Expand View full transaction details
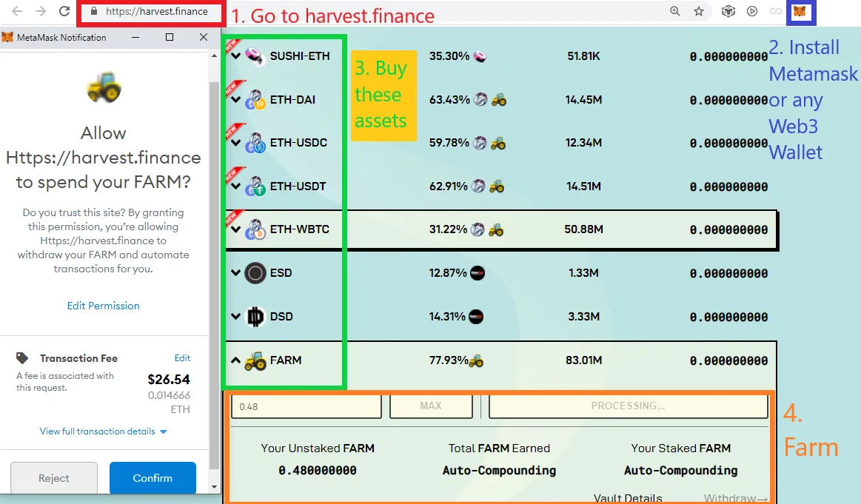The height and width of the screenshot is (504, 861). coord(103,431)
